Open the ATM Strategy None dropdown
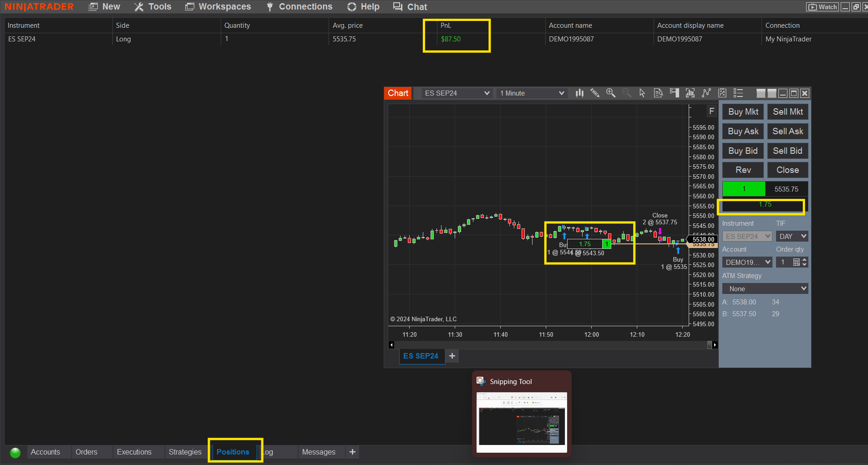 (765, 289)
